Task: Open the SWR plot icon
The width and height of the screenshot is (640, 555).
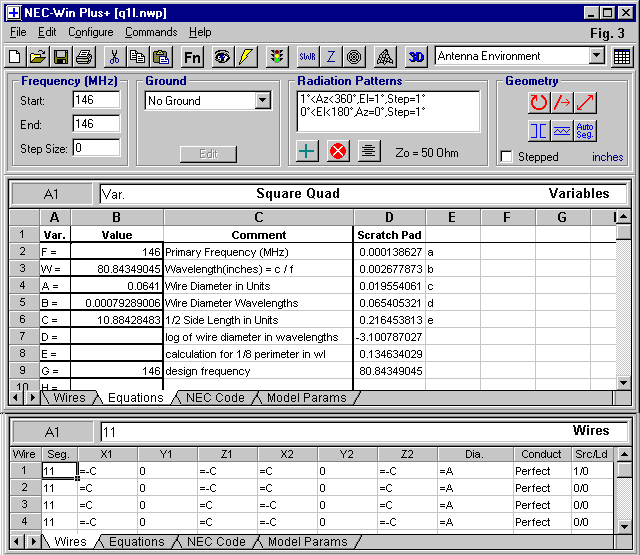Action: (307, 57)
